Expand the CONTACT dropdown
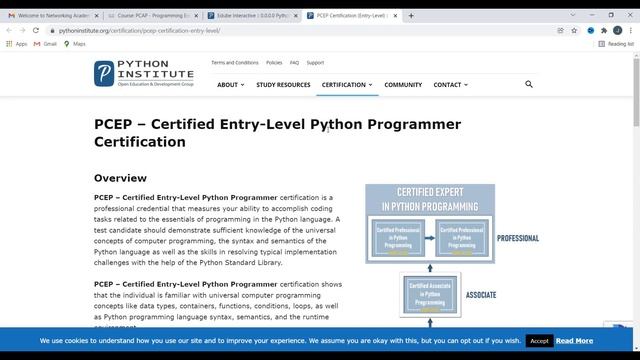This screenshot has width=640, height=360. pos(451,85)
